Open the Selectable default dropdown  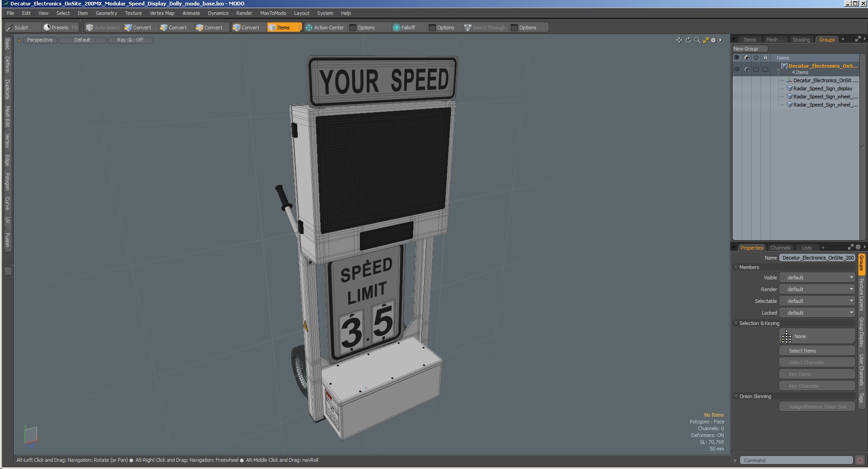click(820, 301)
